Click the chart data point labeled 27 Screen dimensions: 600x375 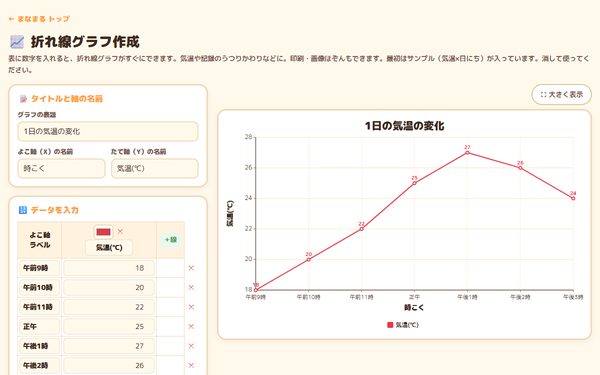467,153
